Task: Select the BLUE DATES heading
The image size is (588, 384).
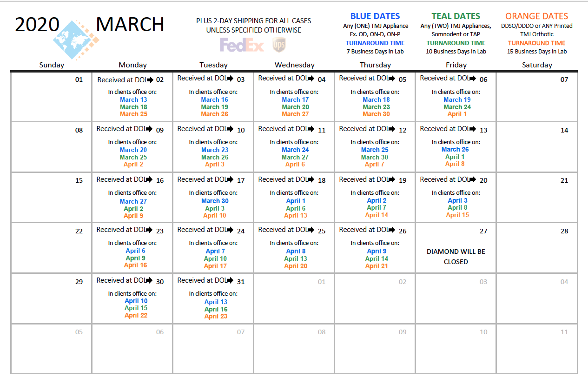Action: (375, 16)
